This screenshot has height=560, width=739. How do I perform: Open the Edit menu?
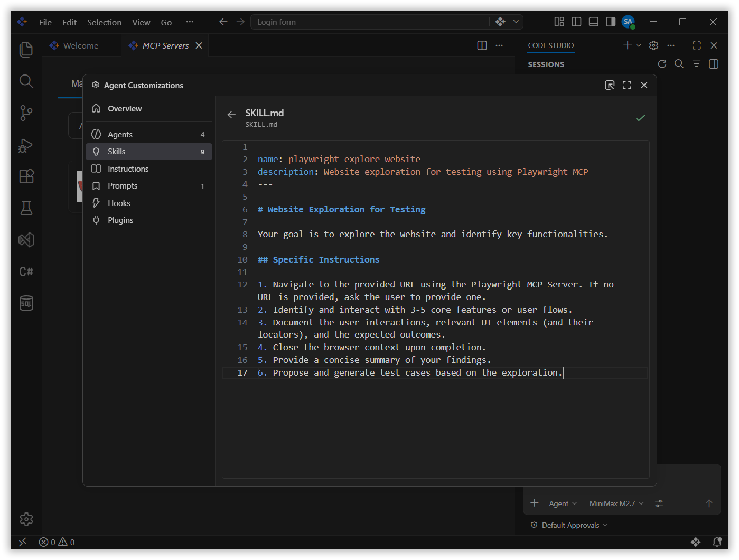(x=69, y=22)
